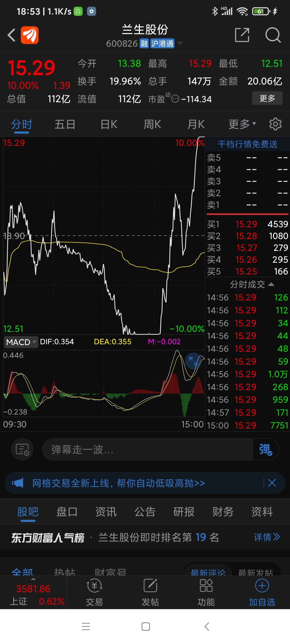Tap the share icon in header
The width and height of the screenshot is (290, 644).
tap(242, 35)
